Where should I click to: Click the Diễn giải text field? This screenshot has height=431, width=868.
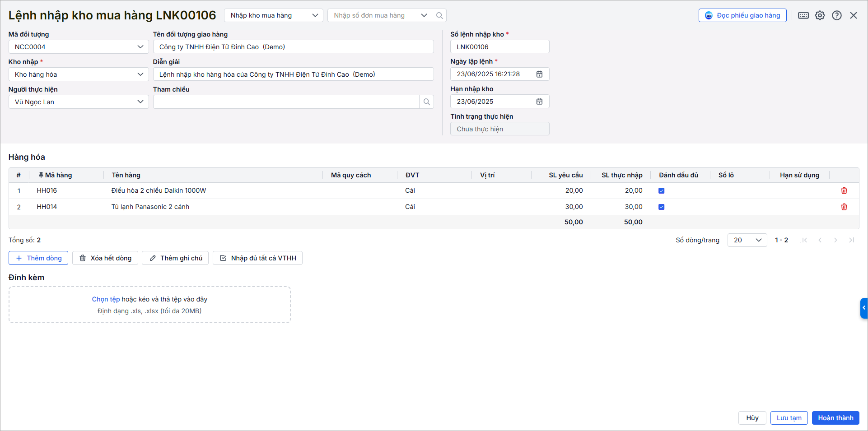293,74
